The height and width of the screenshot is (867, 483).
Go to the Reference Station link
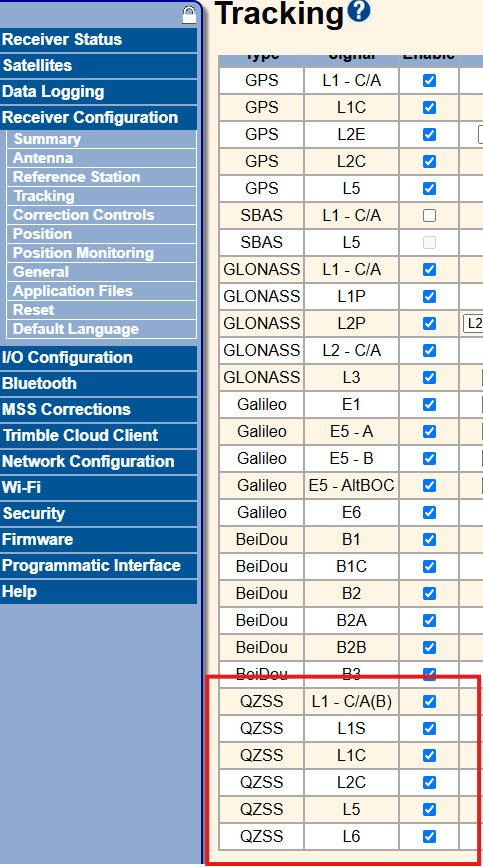[102, 177]
